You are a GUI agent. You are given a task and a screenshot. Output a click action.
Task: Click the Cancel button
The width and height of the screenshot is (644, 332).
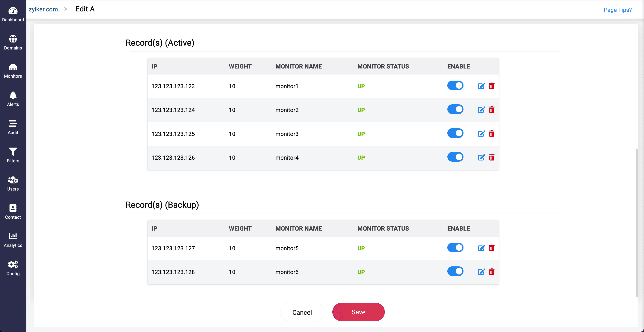pyautogui.click(x=302, y=312)
